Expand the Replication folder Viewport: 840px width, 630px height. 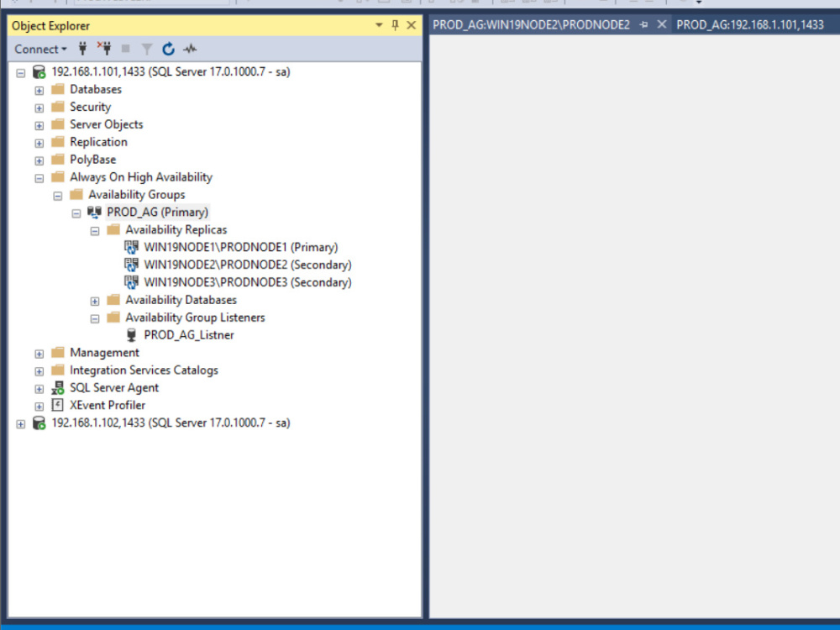39,144
